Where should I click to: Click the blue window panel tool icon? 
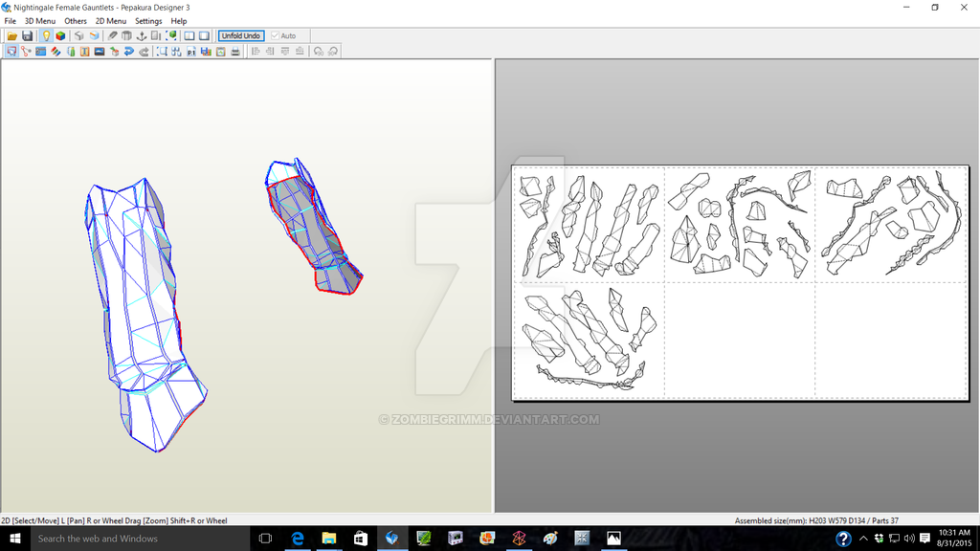tap(41, 52)
